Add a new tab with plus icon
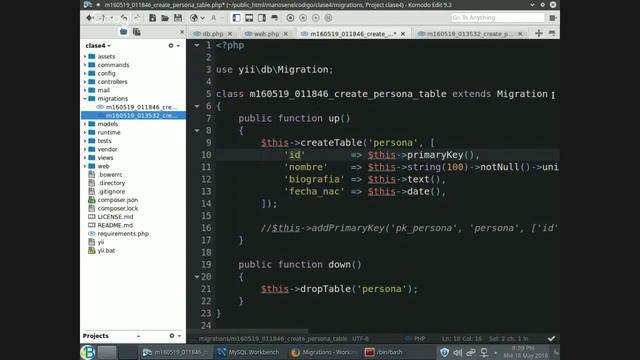The width and height of the screenshot is (640, 360). (539, 33)
